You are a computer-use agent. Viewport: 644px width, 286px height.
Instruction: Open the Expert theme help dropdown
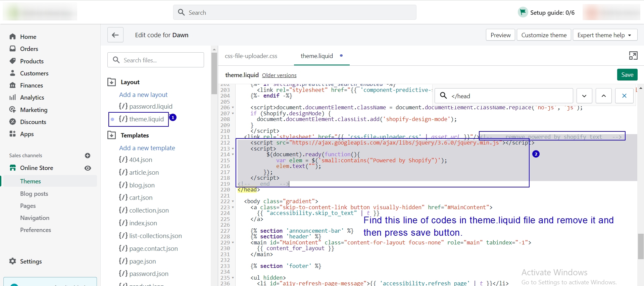tap(605, 35)
